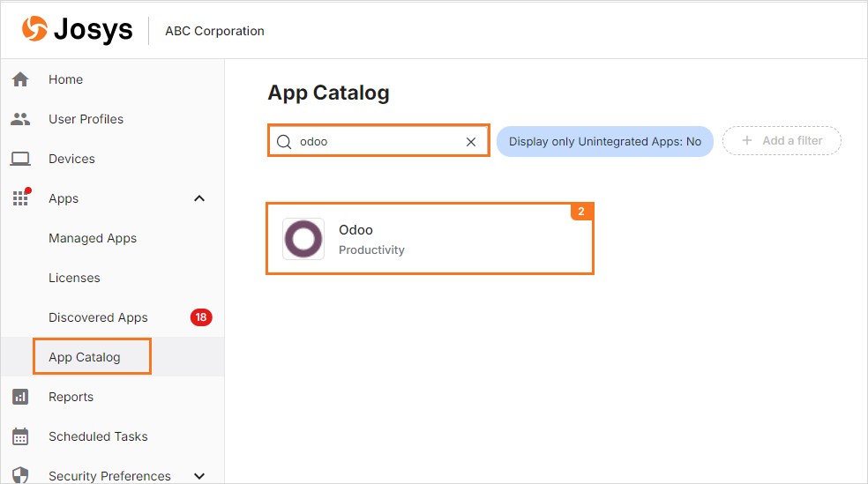Open the Home page
Viewport: 868px width, 484px height.
66,79
